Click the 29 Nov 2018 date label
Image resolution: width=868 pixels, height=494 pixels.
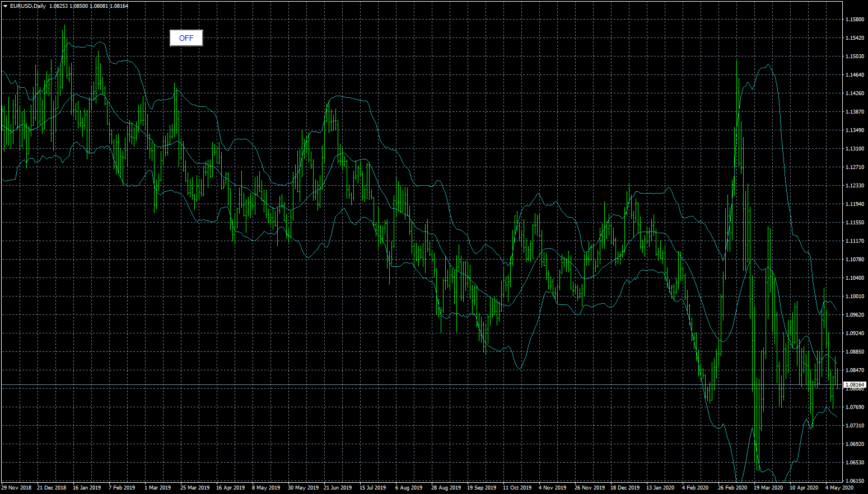coord(17,488)
